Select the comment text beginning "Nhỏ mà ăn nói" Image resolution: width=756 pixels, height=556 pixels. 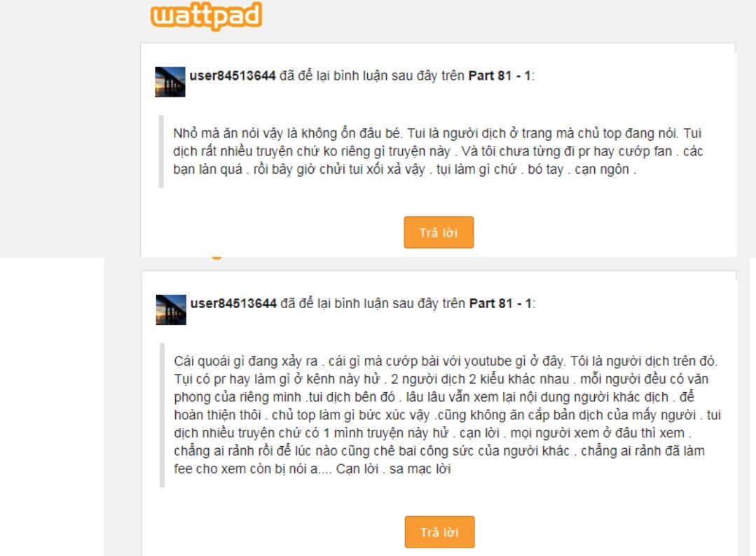click(438, 151)
